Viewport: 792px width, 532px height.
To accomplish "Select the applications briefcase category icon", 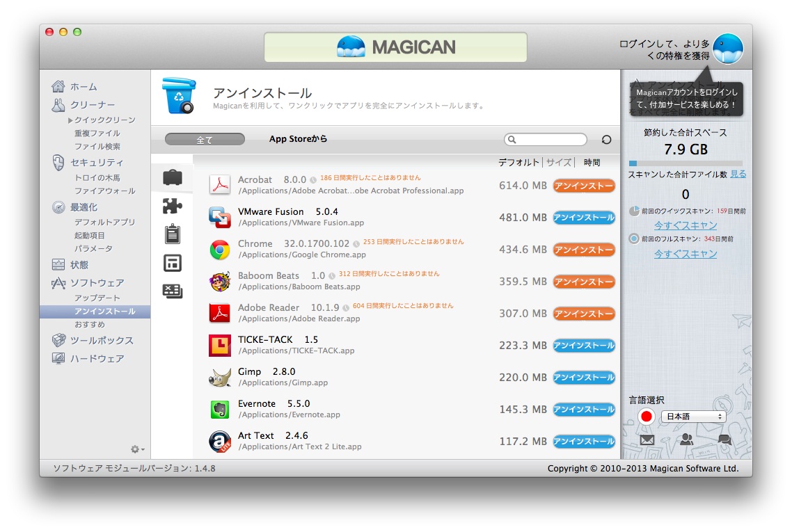I will [172, 177].
